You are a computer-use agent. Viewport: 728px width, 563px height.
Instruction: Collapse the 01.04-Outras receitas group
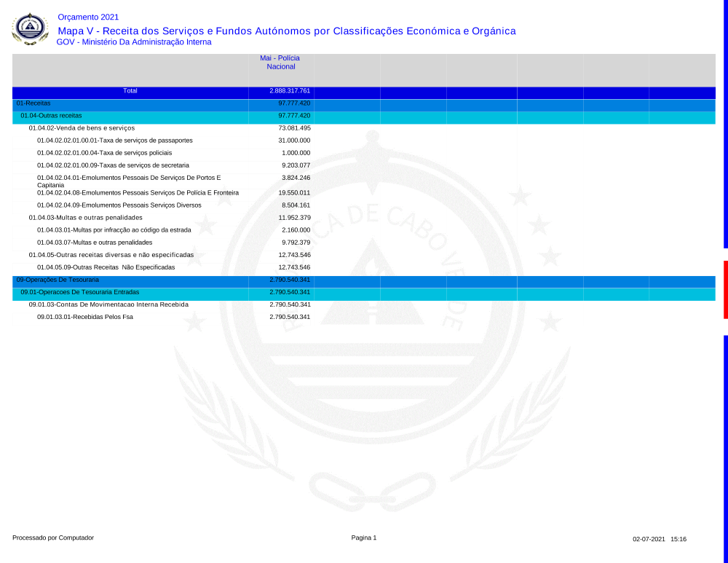[51, 116]
